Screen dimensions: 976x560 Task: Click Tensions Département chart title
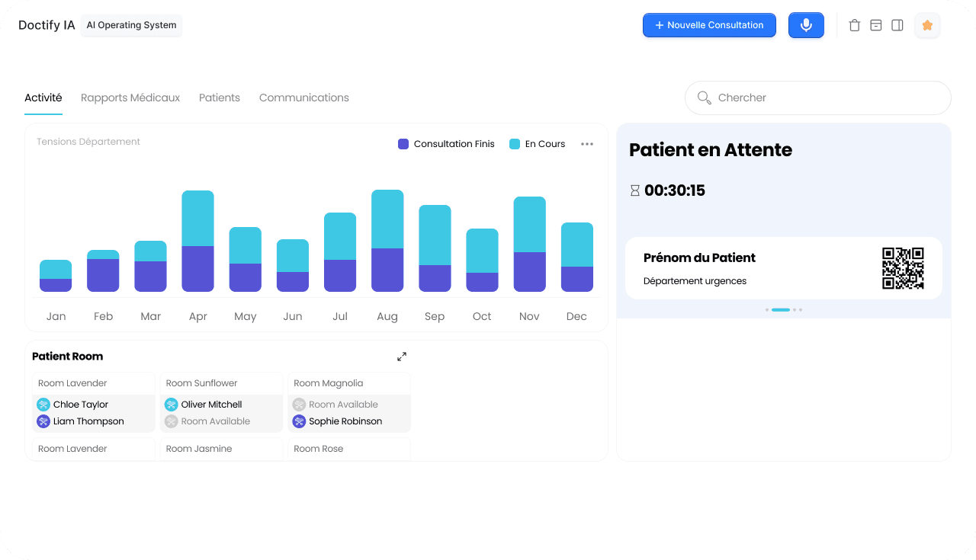[x=88, y=142]
